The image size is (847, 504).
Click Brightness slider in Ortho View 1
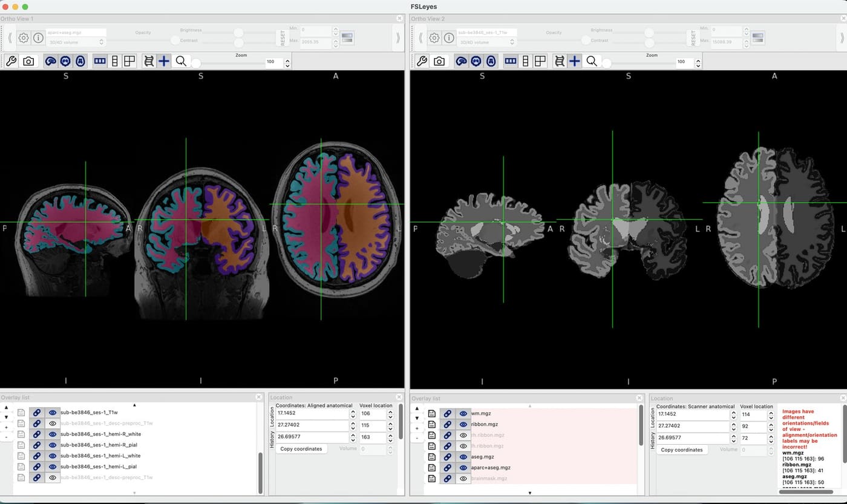(x=239, y=32)
